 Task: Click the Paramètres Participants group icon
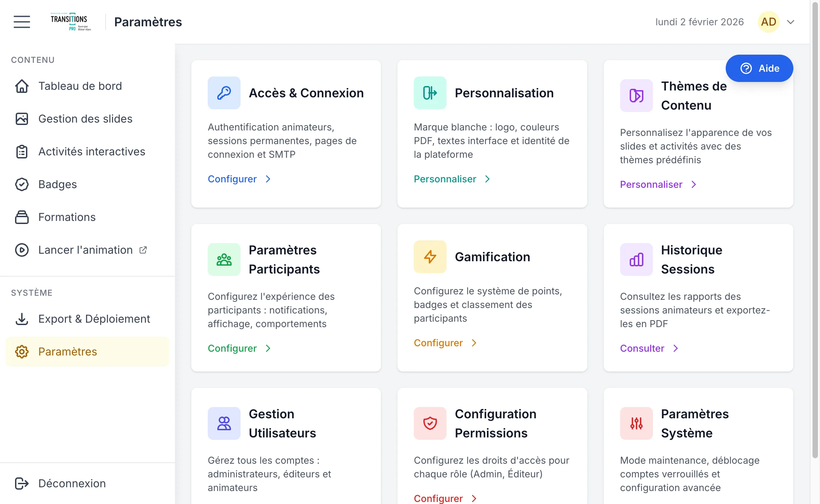(224, 260)
